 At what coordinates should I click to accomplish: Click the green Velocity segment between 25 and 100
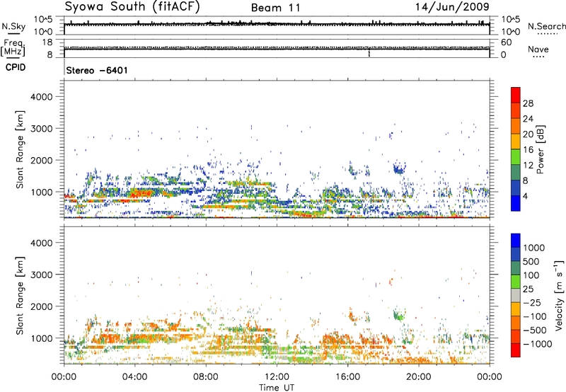(516, 282)
